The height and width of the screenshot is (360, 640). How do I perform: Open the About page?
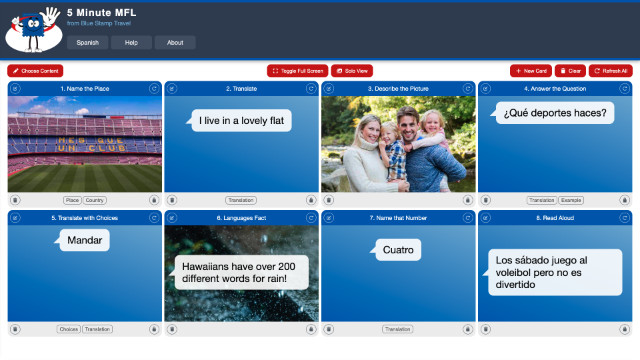tap(175, 42)
